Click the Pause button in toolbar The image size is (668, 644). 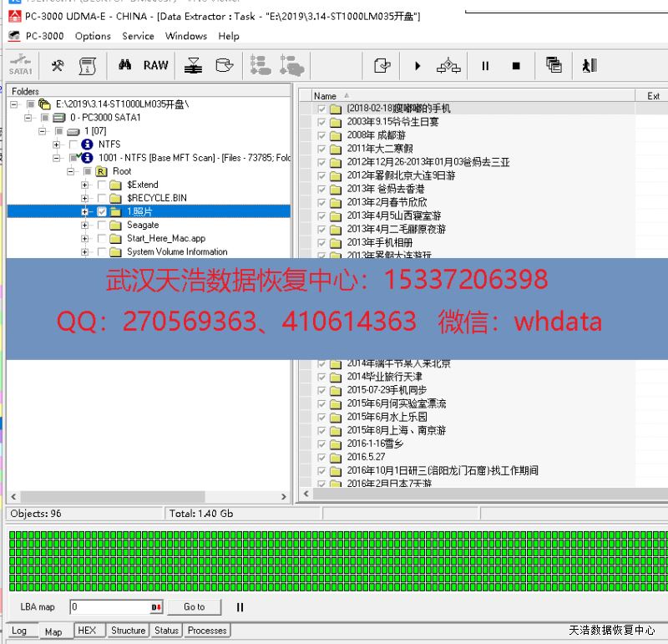(x=485, y=66)
